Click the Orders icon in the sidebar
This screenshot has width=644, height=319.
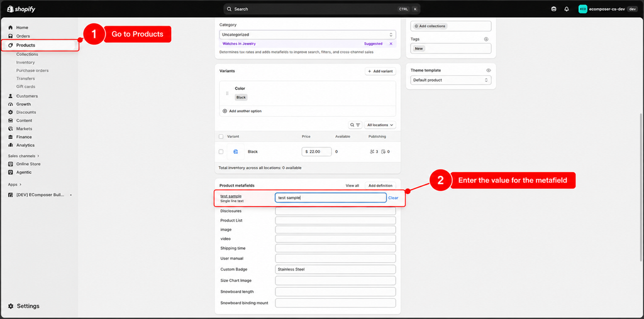coord(11,36)
